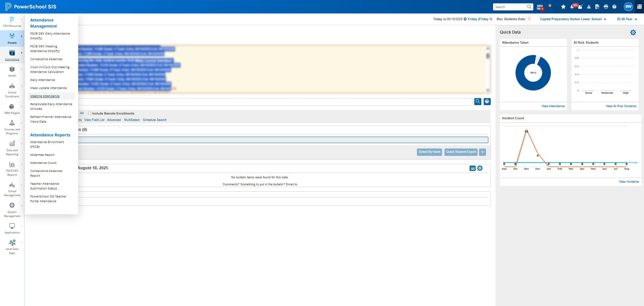Click in the header Search field
The image size is (644, 306).
[510, 7]
